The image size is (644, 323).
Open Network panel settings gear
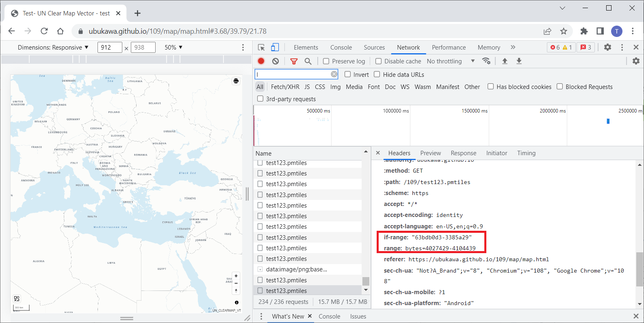tap(636, 61)
